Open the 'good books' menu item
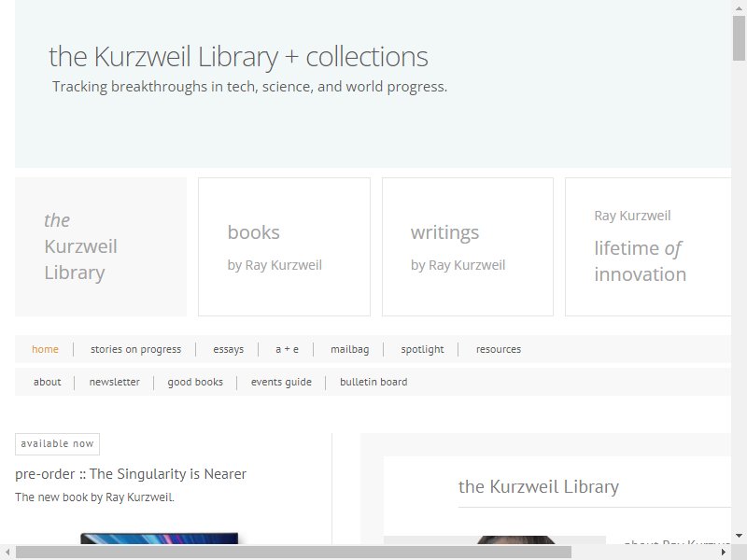This screenshot has width=747, height=560. [x=195, y=382]
